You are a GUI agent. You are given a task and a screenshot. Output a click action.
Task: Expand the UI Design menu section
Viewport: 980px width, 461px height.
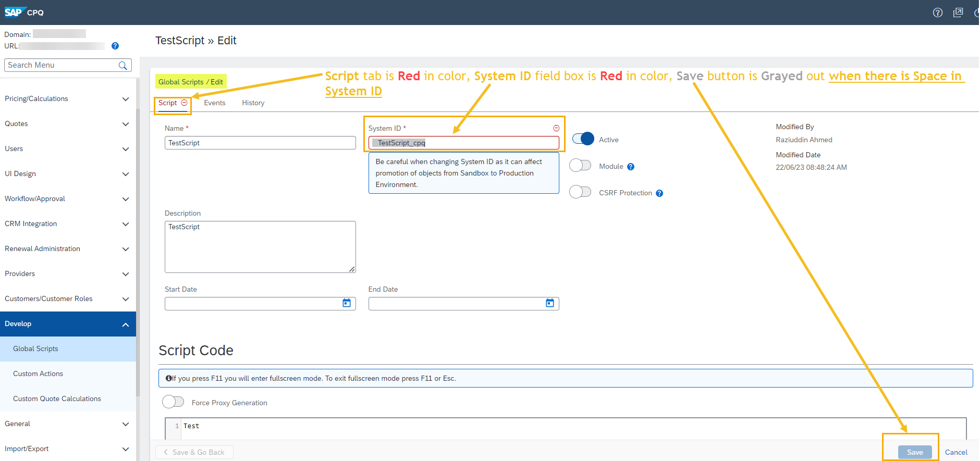(x=68, y=174)
